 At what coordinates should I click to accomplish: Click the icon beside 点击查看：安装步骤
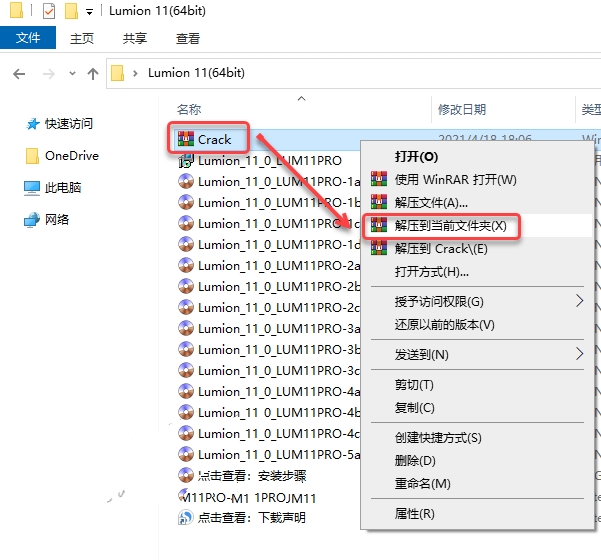186,476
